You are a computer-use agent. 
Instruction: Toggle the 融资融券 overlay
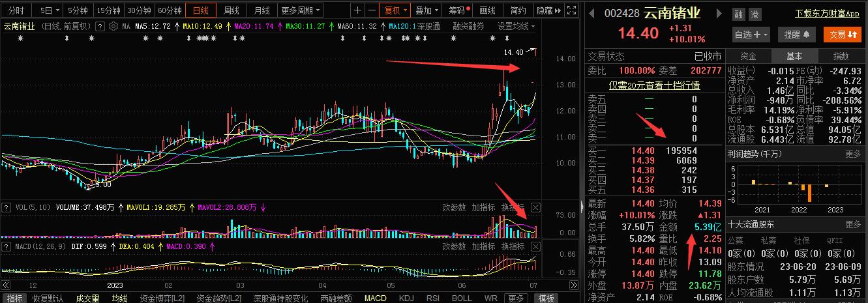coord(468,26)
